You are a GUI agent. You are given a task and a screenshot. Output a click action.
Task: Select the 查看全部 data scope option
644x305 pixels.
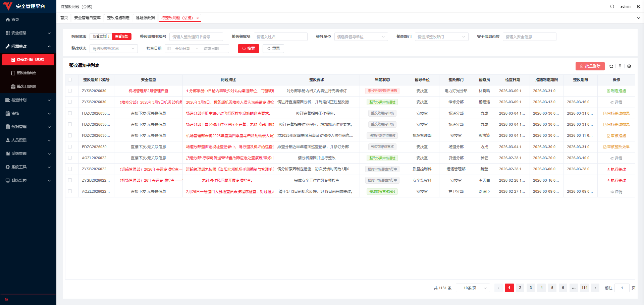coord(121,37)
